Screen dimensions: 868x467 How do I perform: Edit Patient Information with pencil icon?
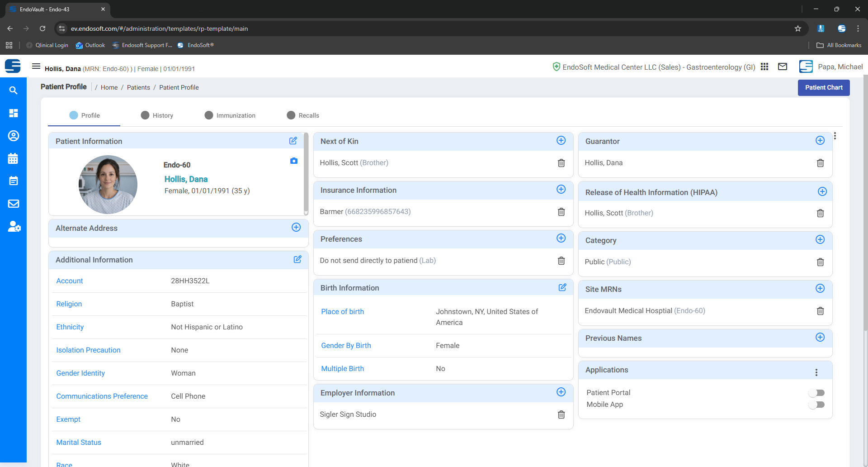coord(293,141)
